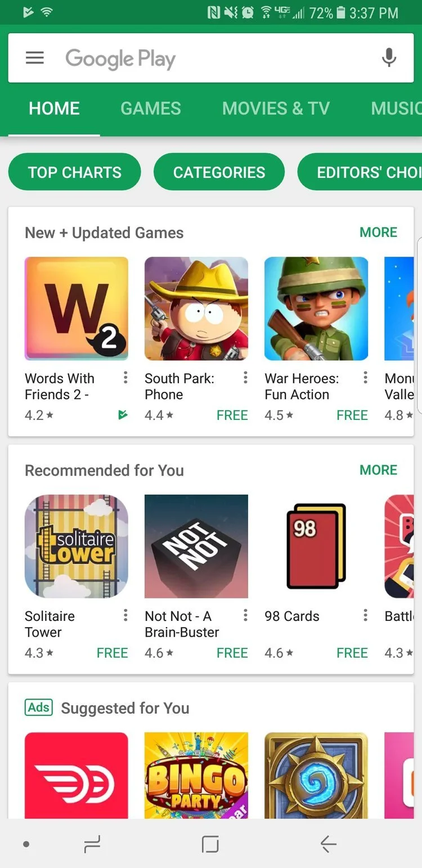The height and width of the screenshot is (868, 422).
Task: Switch to the MOVIES & TV tab
Action: [x=276, y=108]
